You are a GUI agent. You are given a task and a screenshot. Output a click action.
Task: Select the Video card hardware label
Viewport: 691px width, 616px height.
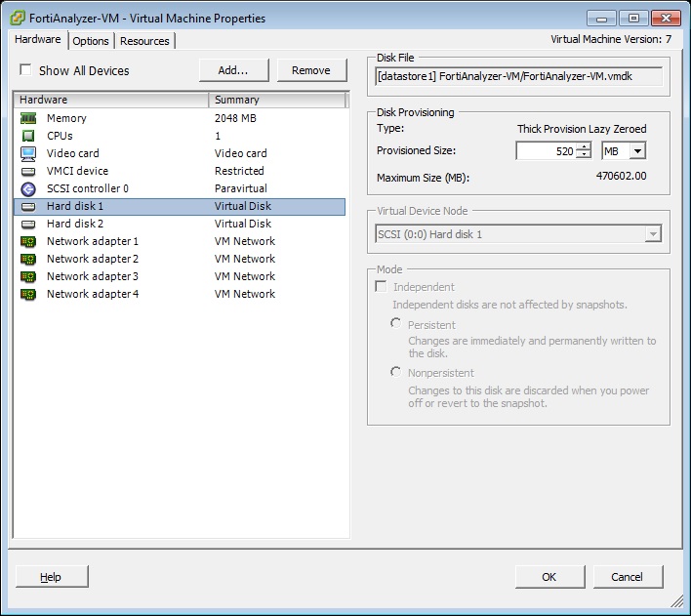[73, 153]
